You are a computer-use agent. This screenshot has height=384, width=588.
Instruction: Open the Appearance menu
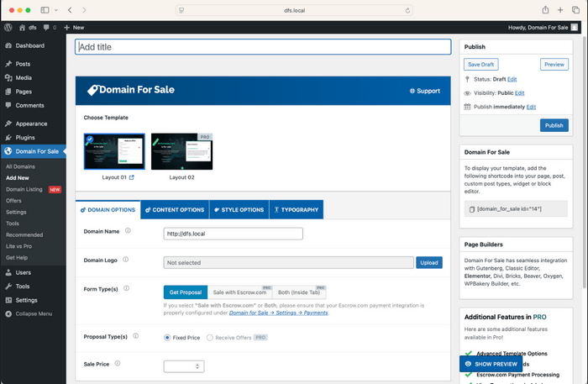tap(33, 124)
